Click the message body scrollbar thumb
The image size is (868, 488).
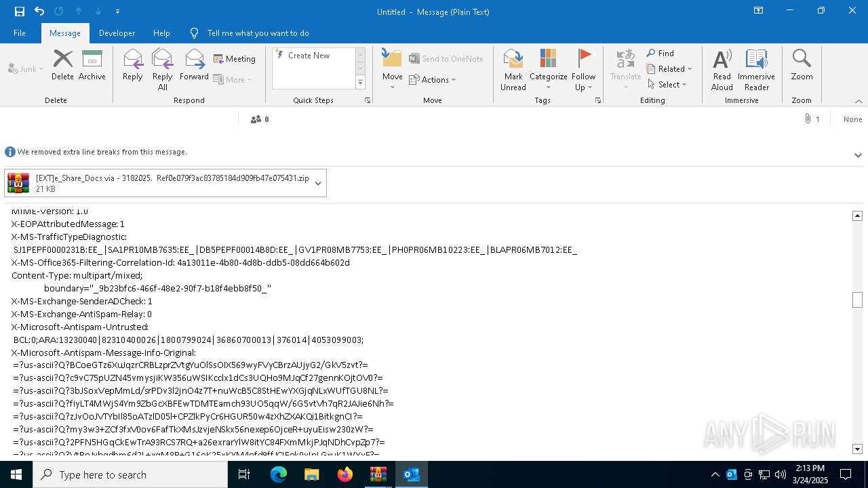pos(857,300)
